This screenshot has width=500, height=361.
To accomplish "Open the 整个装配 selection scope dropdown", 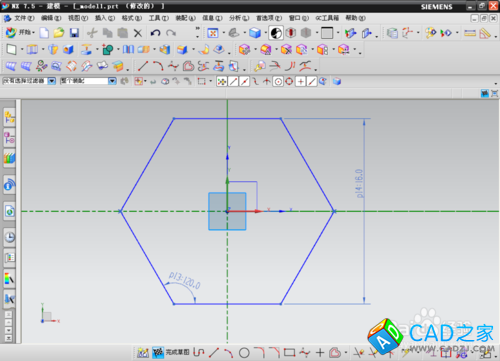I will 88,81.
